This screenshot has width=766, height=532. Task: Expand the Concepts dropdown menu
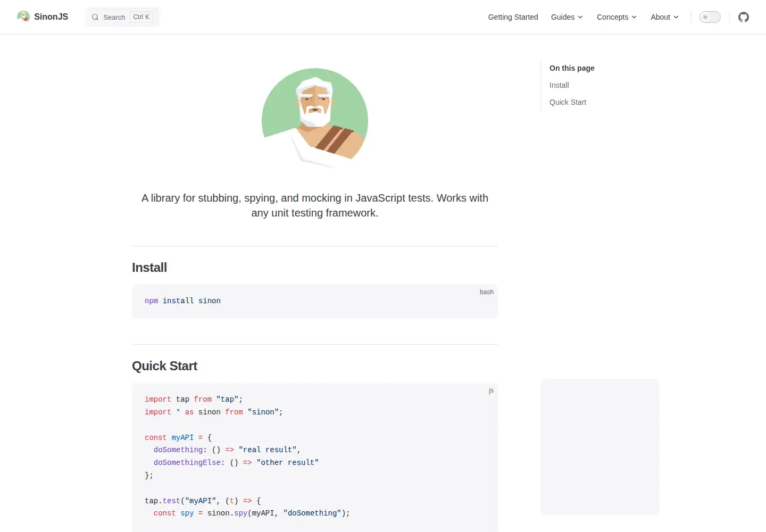point(617,17)
